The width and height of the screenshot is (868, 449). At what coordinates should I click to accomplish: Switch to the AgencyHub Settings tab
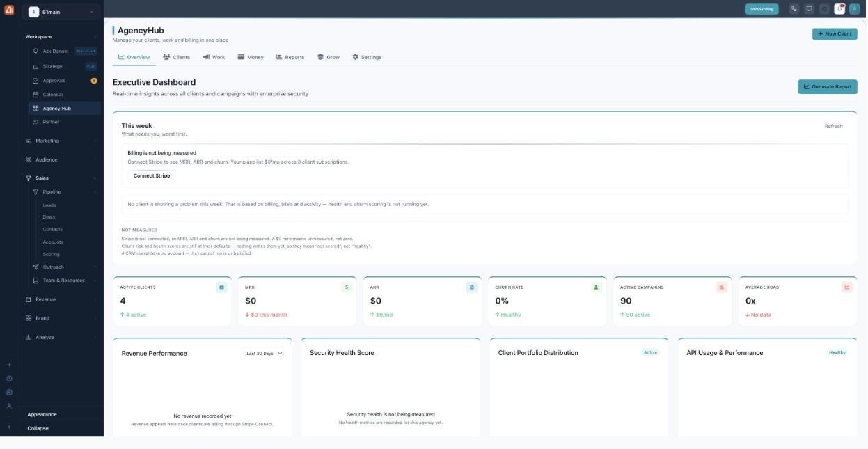(367, 57)
